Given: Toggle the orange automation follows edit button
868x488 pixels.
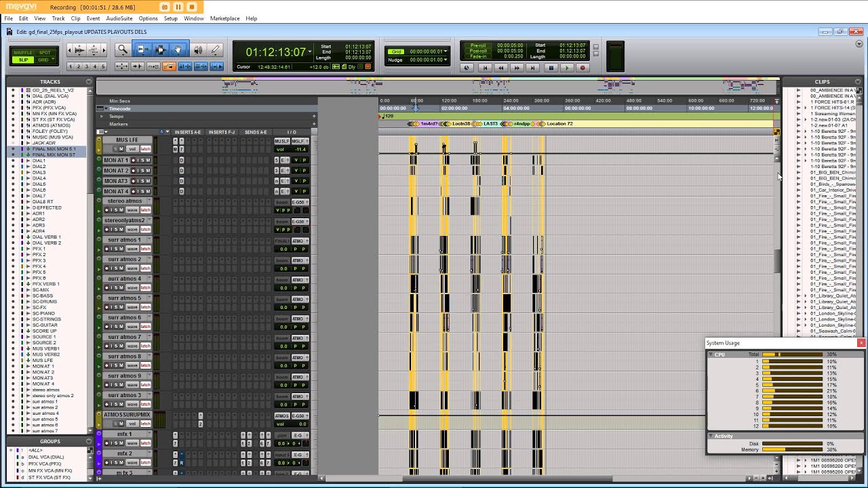Looking at the screenshot, I should click(x=169, y=66).
